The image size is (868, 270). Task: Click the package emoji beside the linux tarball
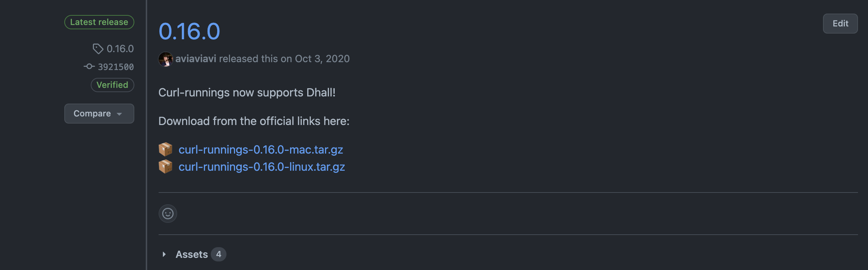(165, 166)
